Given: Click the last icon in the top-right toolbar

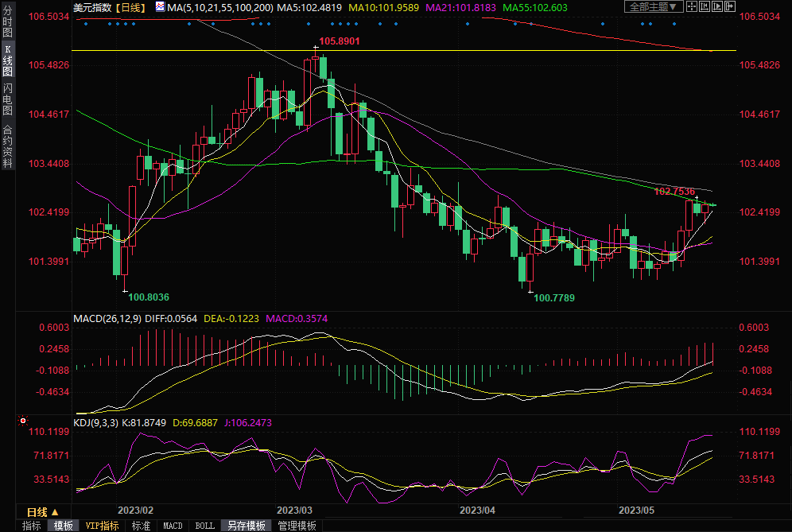Looking at the screenshot, I should pos(730,7).
